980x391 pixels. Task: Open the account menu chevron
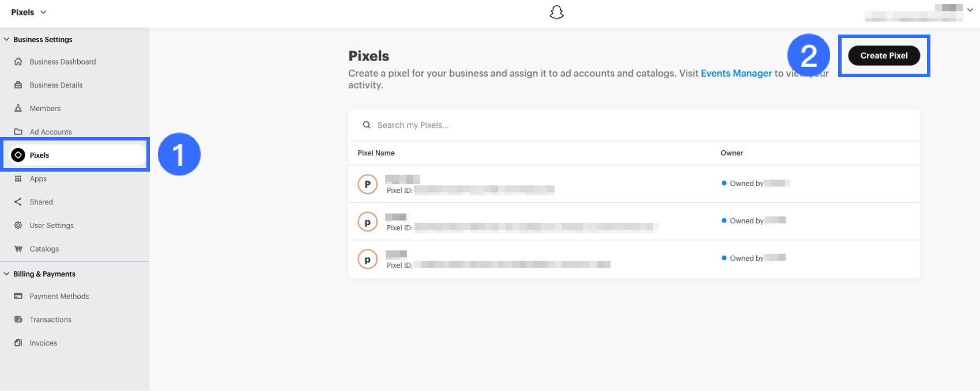click(x=970, y=10)
